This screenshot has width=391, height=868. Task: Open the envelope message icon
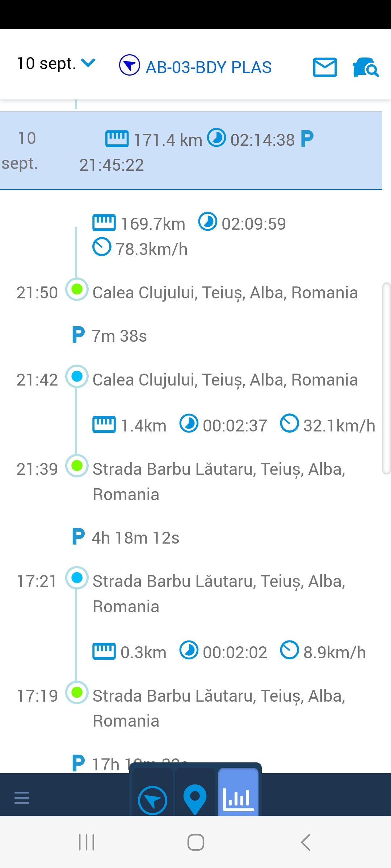pos(325,67)
